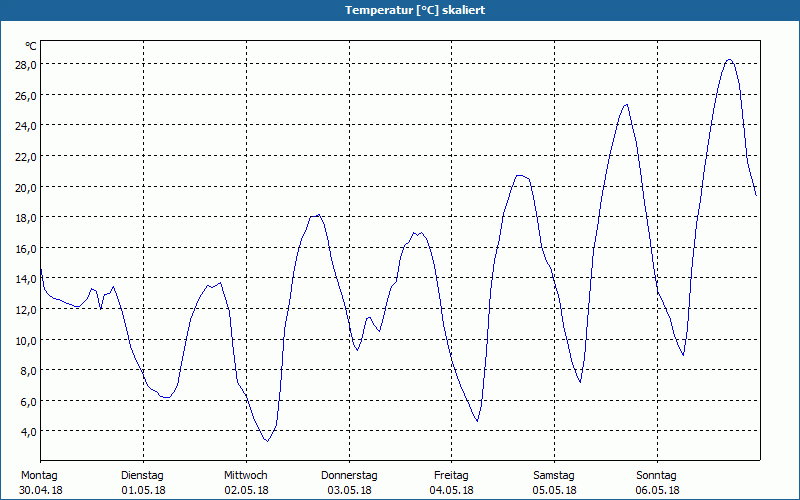
Task: Click the Sonntag day label
Action: tap(656, 476)
